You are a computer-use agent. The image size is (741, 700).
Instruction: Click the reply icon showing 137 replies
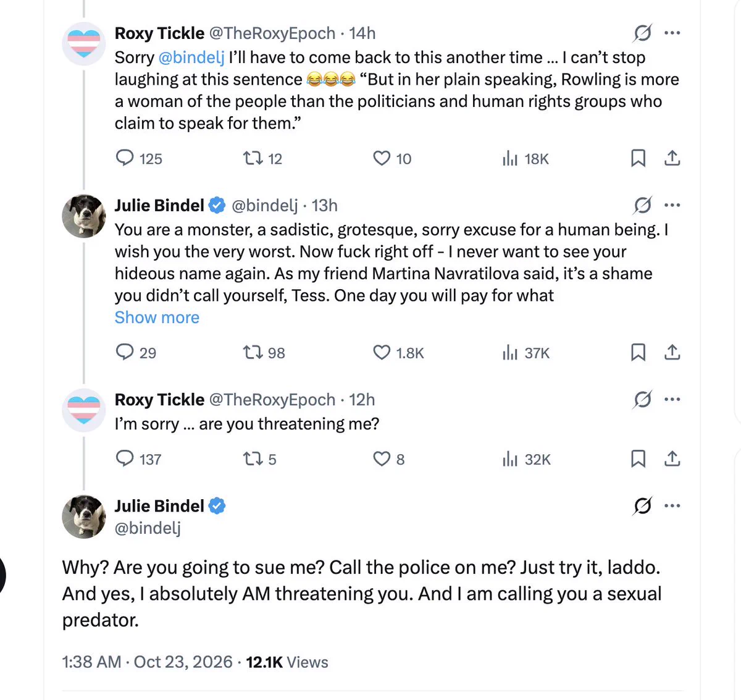138,459
